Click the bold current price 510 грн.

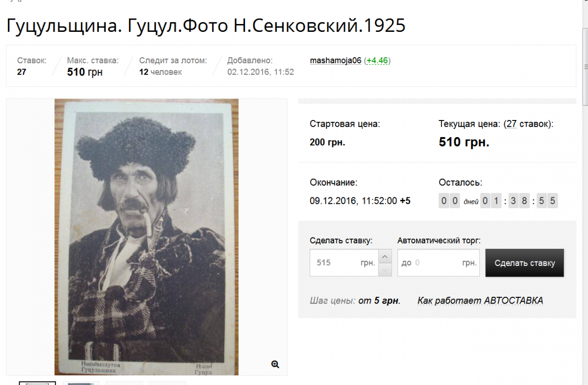[464, 142]
